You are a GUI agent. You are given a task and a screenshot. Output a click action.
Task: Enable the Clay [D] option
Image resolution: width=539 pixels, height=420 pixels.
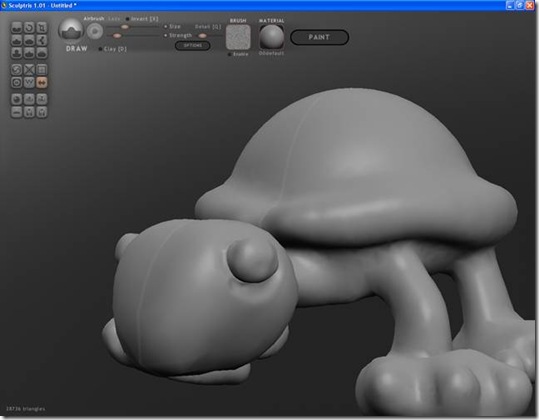pos(112,49)
